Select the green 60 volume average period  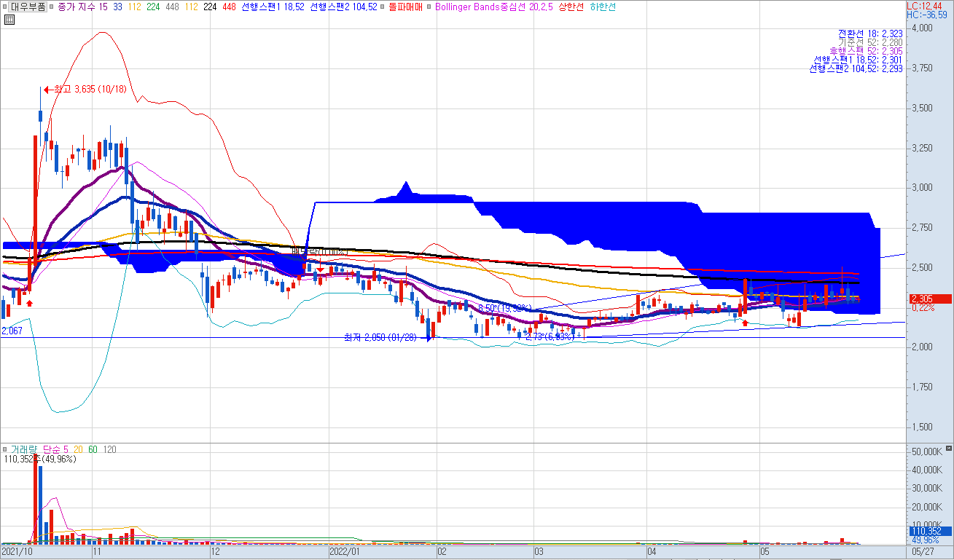pos(93,449)
